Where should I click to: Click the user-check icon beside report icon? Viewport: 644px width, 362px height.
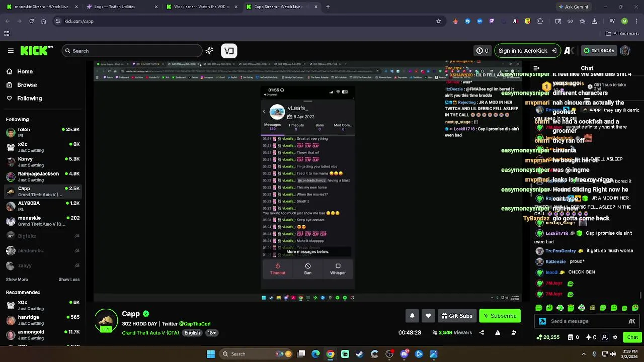click(514, 332)
